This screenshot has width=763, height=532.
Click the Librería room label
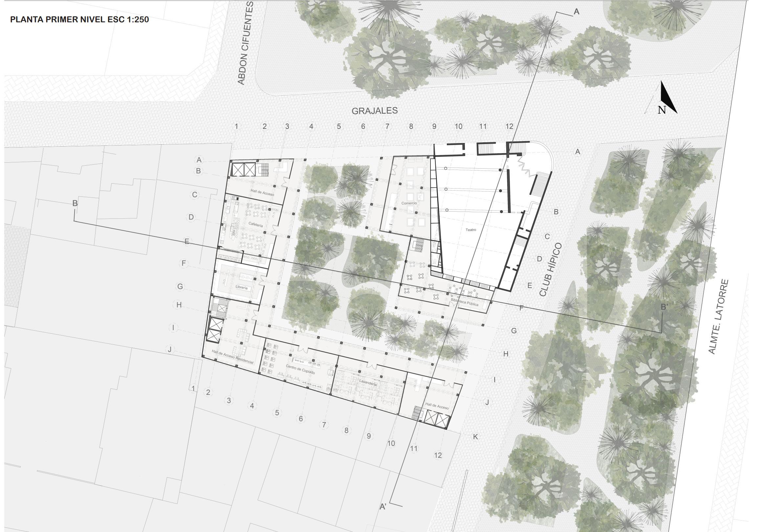click(x=241, y=287)
